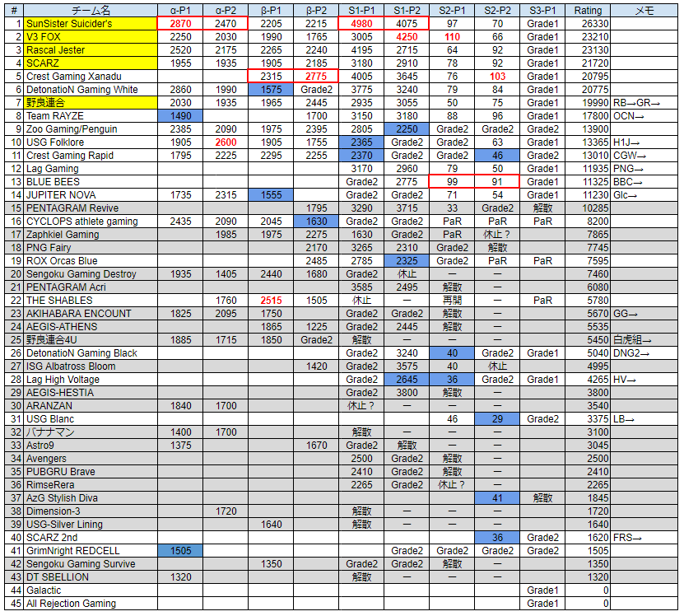The width and height of the screenshot is (684, 616).
Task: Select the Sengoku Gaming Survive cell
Action: [x=91, y=564]
